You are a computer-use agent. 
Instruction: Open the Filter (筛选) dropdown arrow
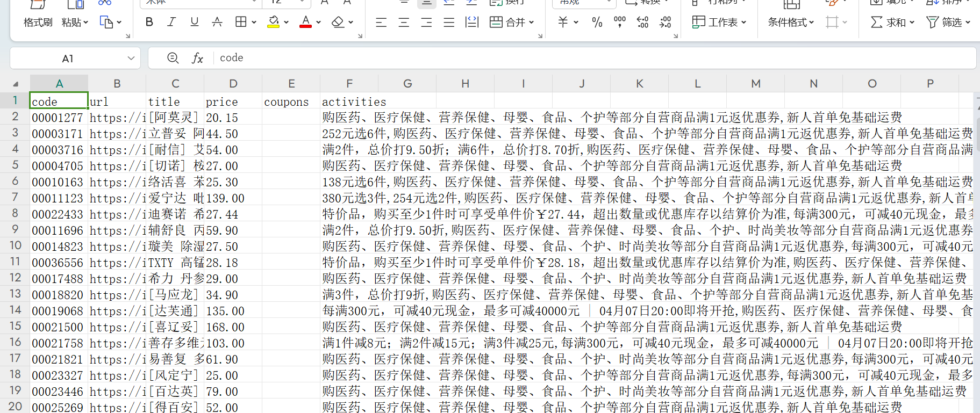click(968, 23)
